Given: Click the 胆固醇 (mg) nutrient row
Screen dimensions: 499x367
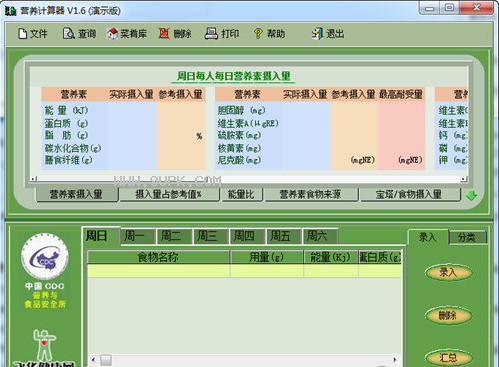Looking at the screenshot, I should coord(241,110).
